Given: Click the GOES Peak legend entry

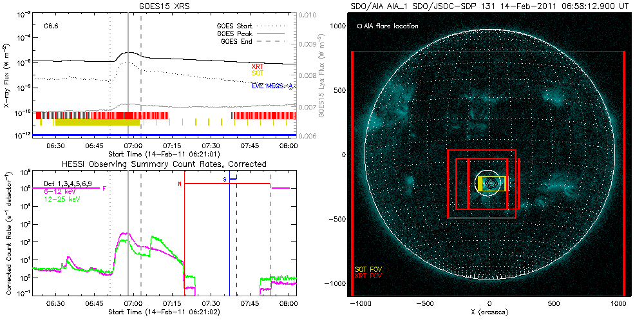Looking at the screenshot, I should pyautogui.click(x=236, y=33).
